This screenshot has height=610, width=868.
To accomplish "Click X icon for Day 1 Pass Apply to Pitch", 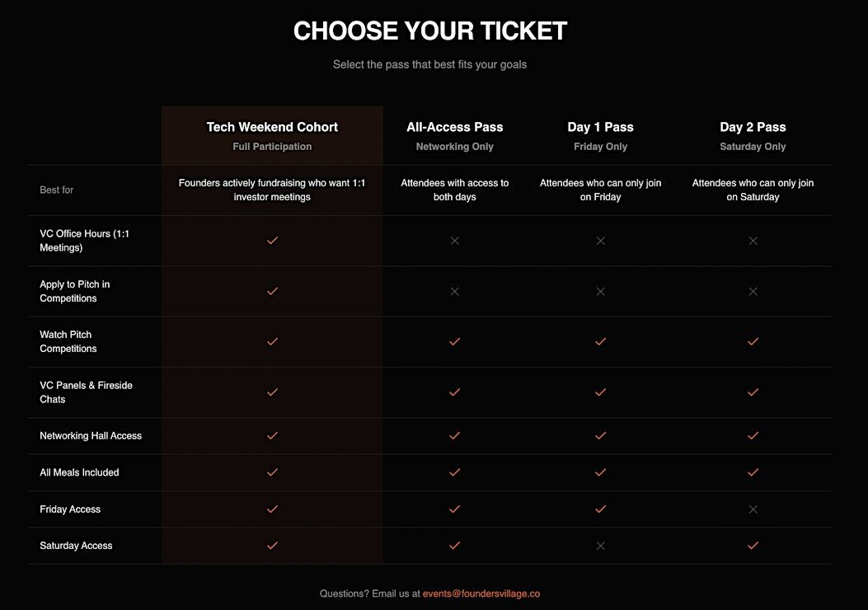I will click(x=600, y=291).
